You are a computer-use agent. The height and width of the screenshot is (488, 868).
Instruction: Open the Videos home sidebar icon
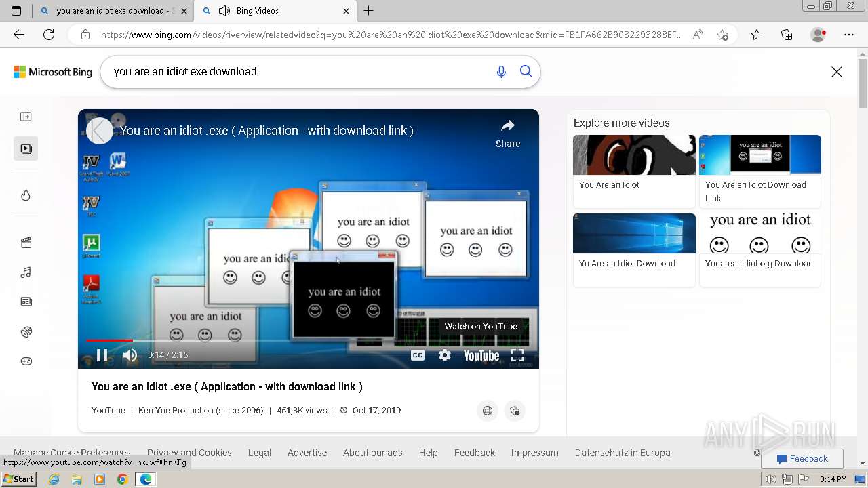coord(26,148)
